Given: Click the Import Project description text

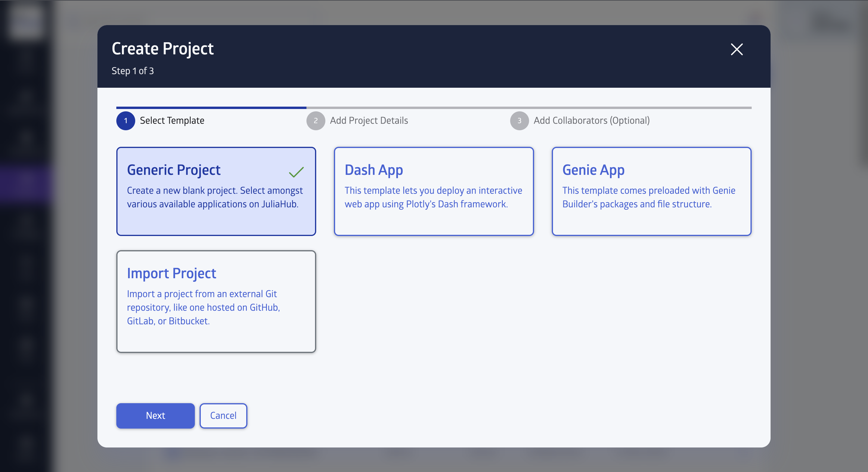Looking at the screenshot, I should (x=203, y=307).
